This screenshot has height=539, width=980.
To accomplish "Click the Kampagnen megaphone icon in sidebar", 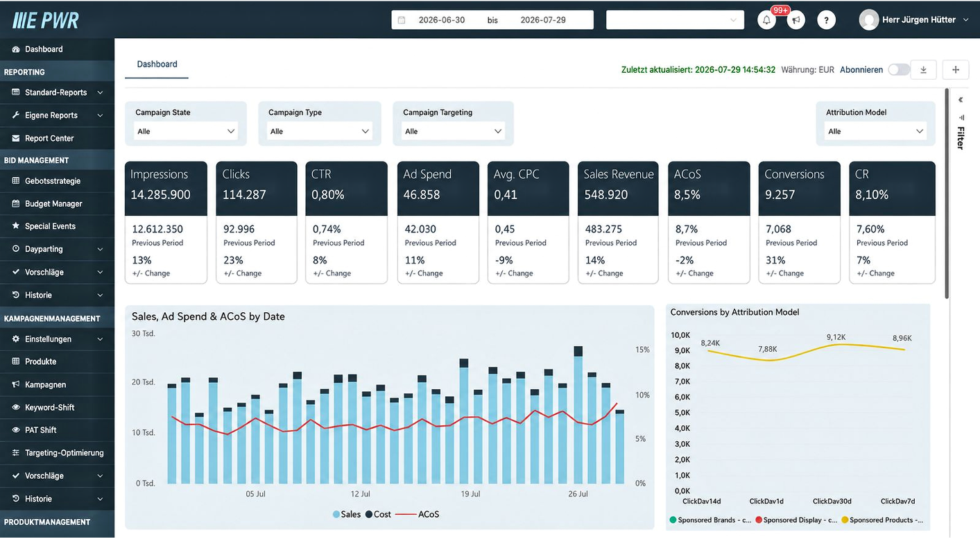I will (x=16, y=384).
